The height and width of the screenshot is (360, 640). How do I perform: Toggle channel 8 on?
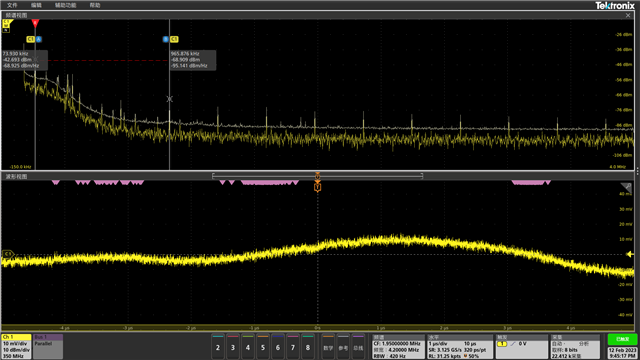point(308,347)
